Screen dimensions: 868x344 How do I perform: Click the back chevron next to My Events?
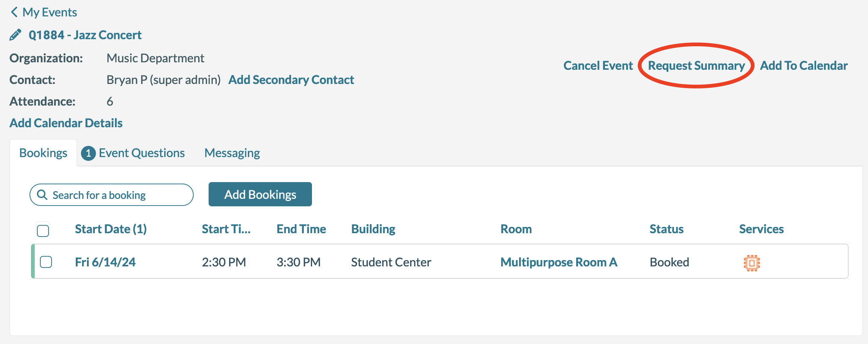click(x=14, y=12)
